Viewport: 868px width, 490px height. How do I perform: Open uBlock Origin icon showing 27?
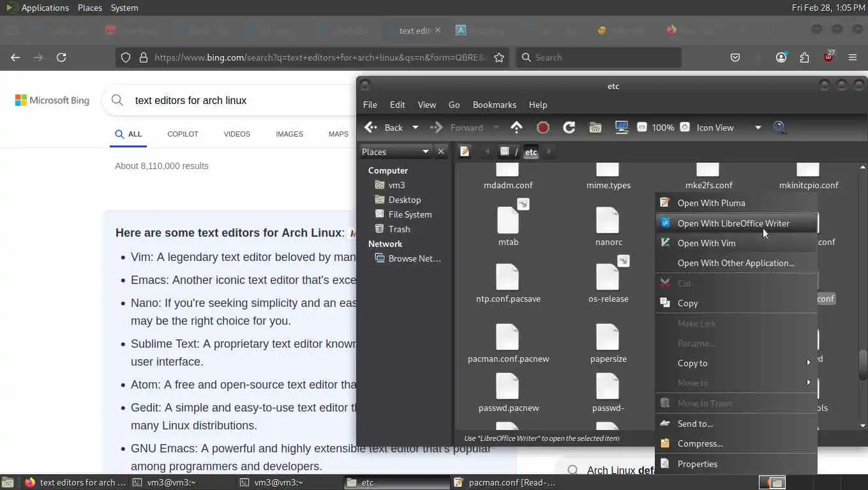tap(828, 56)
